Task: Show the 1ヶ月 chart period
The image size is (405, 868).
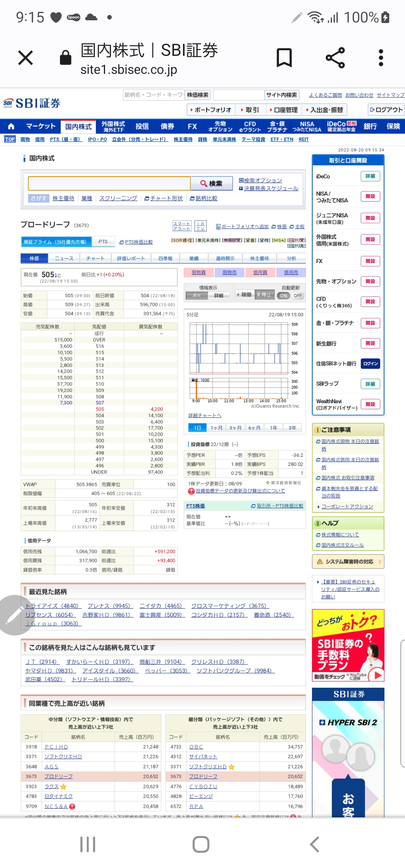Action: pos(216,428)
